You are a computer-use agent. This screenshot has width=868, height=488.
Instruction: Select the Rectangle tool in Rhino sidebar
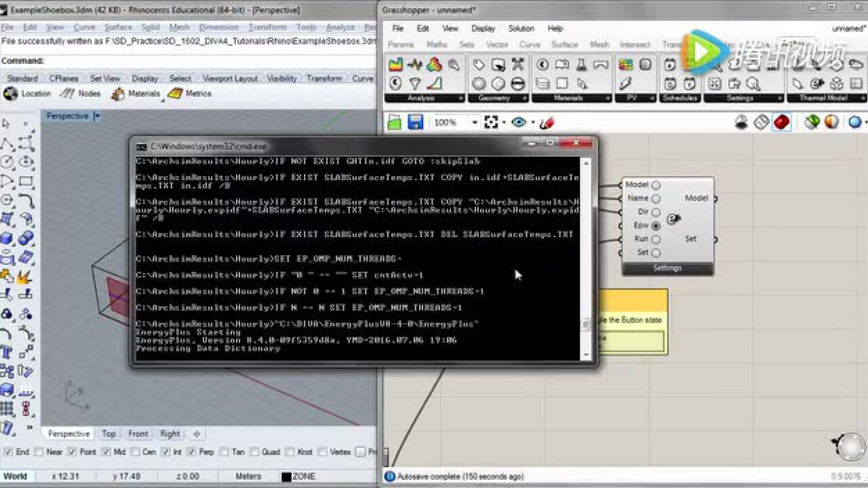click(x=26, y=182)
